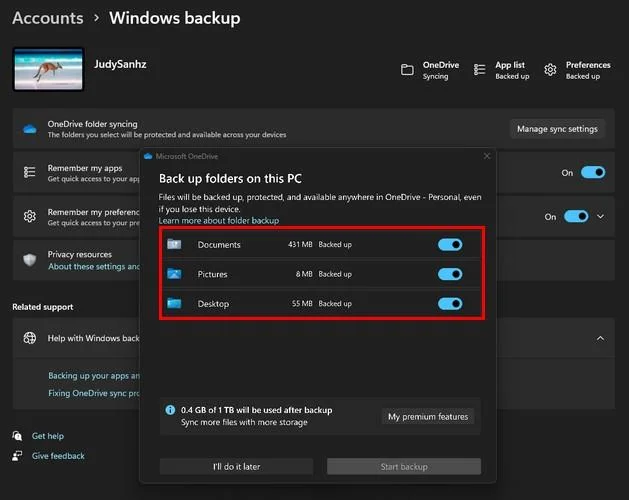Click the OneDrive folder syncing title
Image resolution: width=629 pixels, height=500 pixels.
92,124
